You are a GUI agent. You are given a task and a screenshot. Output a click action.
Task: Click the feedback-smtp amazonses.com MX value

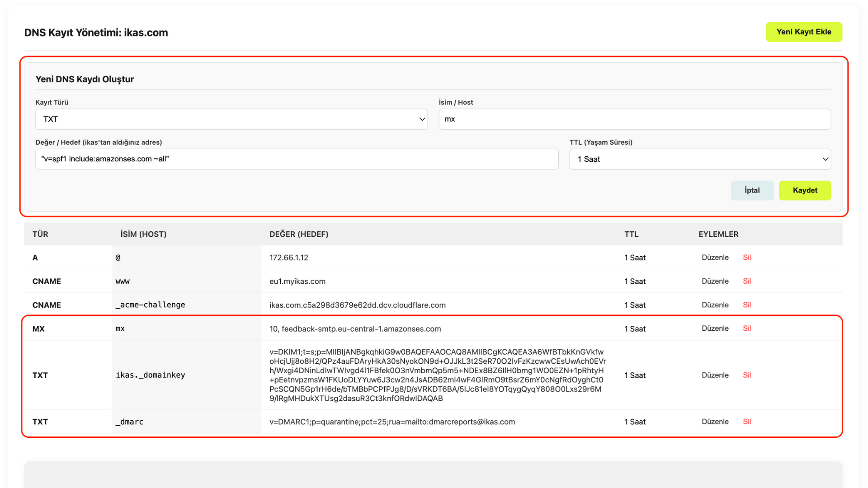(x=355, y=329)
